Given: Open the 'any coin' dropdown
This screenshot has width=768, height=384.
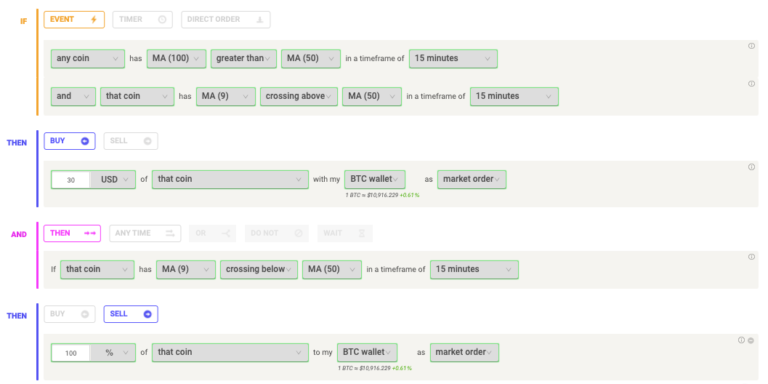Looking at the screenshot, I should click(88, 59).
